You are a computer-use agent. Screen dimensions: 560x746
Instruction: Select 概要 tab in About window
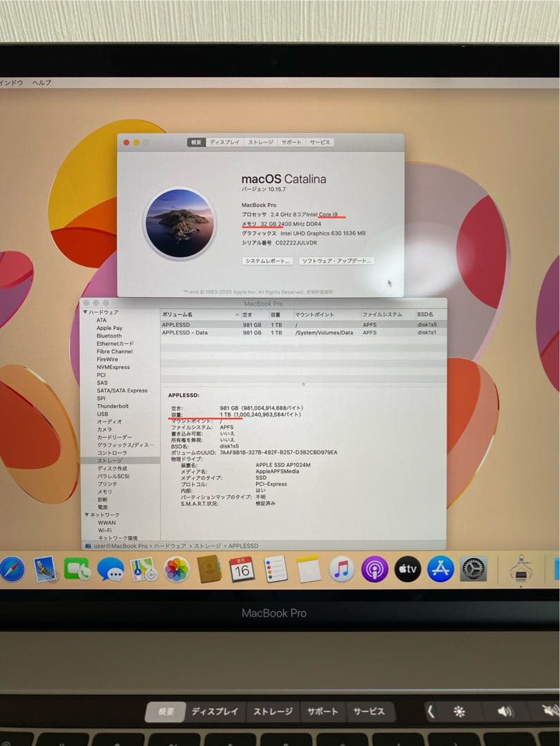point(197,142)
